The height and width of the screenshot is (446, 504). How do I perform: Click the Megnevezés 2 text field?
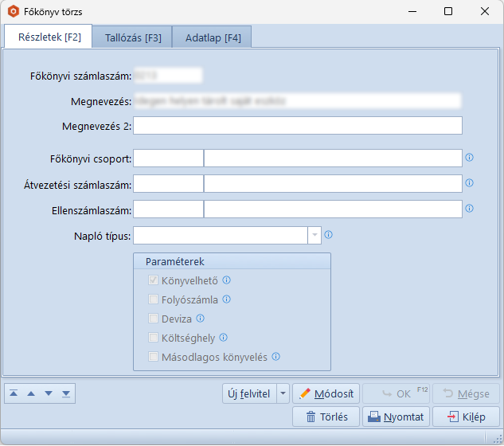pos(298,126)
